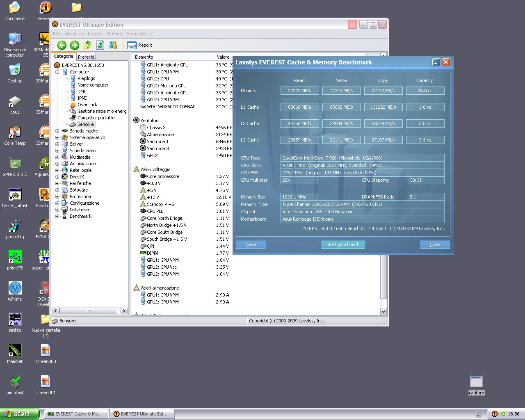Click the sensor list scroll down arrow

coord(383,312)
